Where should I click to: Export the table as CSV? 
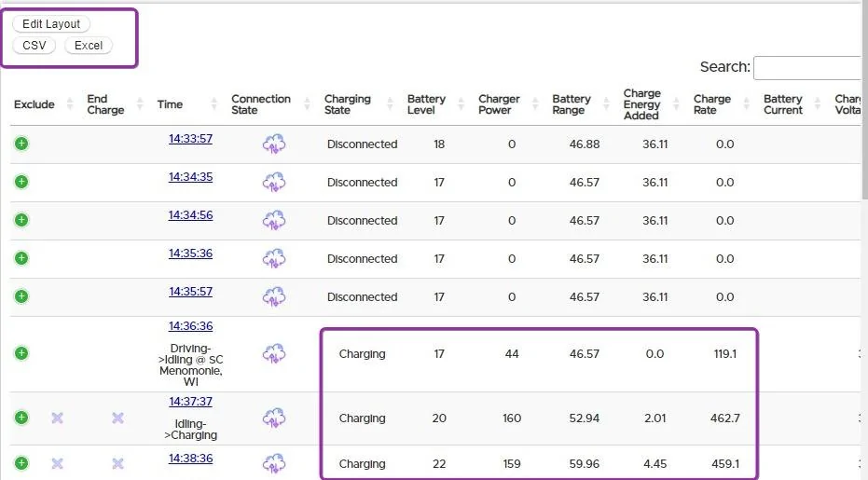coord(34,46)
